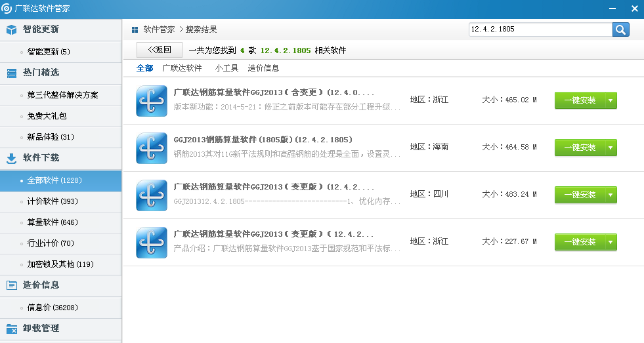Click 一键安装 for the 海南 software
Viewport: 644px width, 343px height.
tap(580, 148)
